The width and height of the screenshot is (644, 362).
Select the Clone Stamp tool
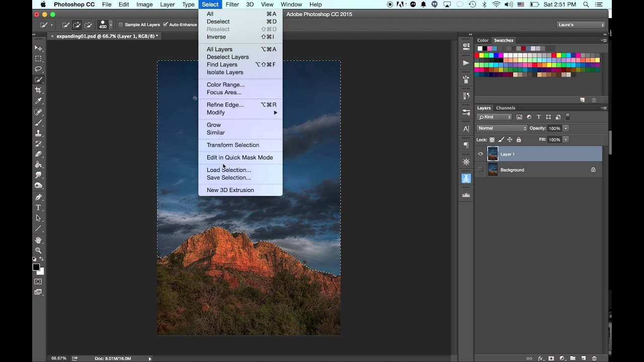38,133
